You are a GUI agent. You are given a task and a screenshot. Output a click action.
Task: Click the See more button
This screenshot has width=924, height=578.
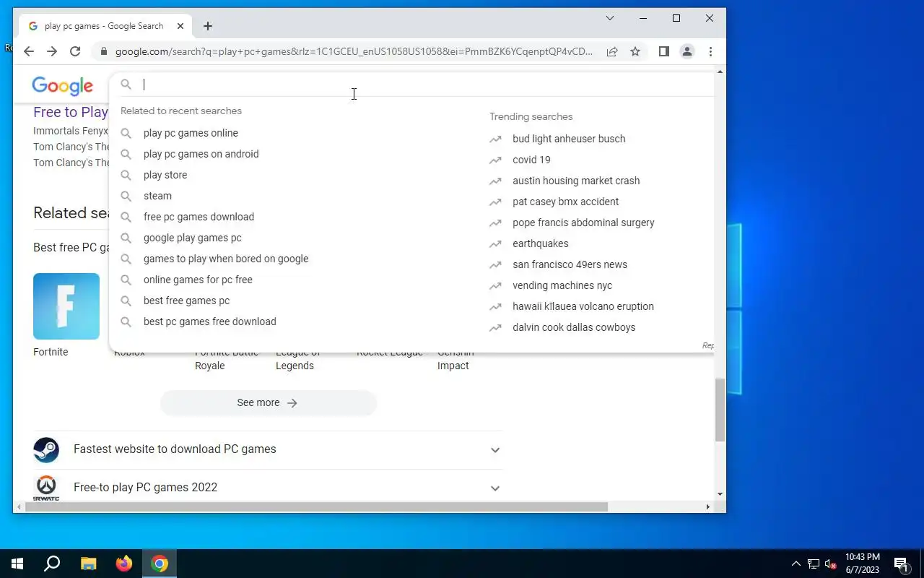(x=269, y=402)
